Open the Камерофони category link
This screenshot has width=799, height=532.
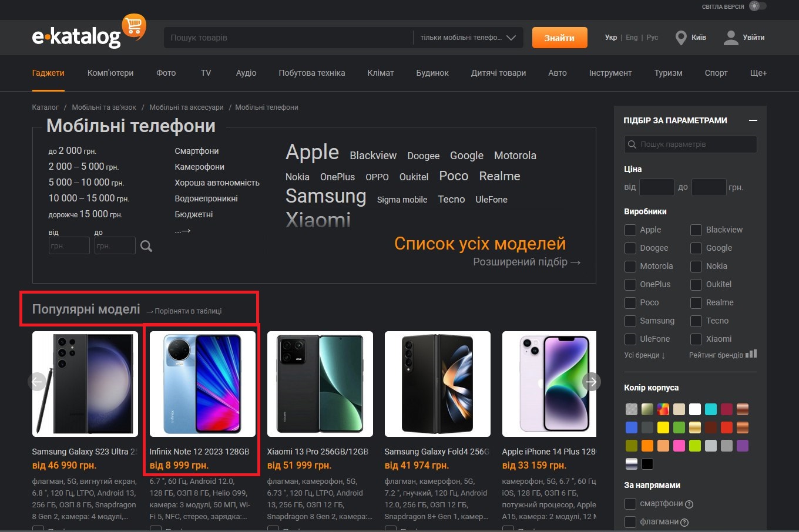pyautogui.click(x=199, y=167)
